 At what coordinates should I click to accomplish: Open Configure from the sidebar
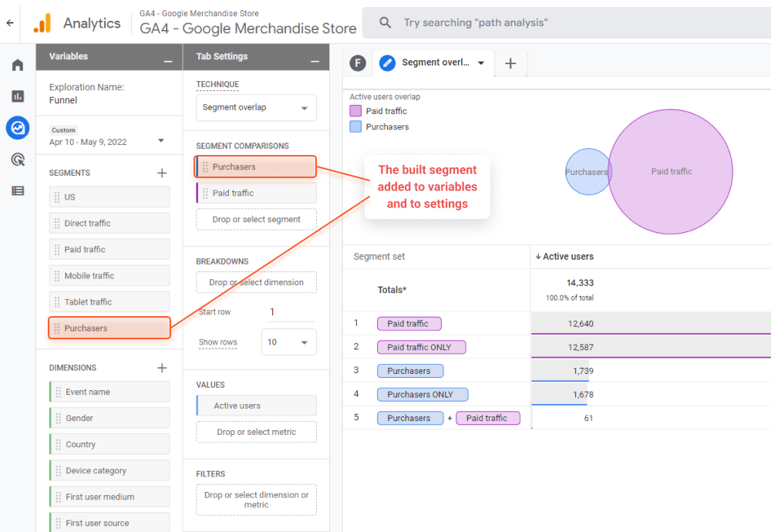click(18, 190)
